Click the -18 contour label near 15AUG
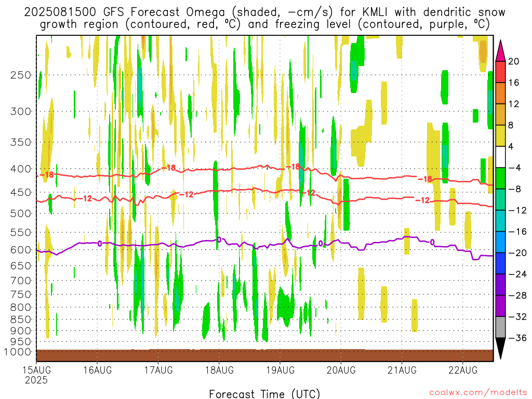The height and width of the screenshot is (399, 532). tap(46, 175)
